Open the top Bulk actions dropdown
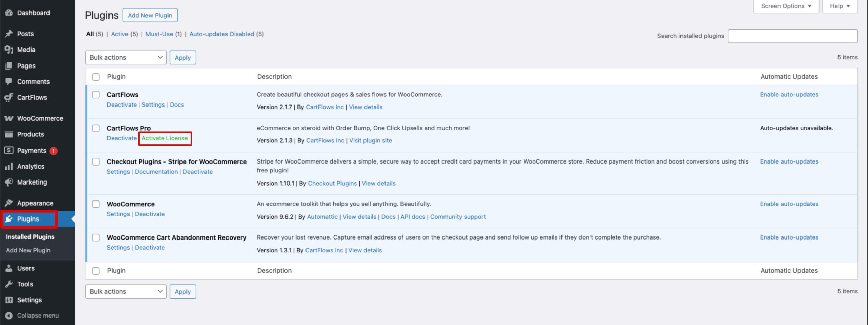Viewport: 868px width, 325px height. [126, 58]
